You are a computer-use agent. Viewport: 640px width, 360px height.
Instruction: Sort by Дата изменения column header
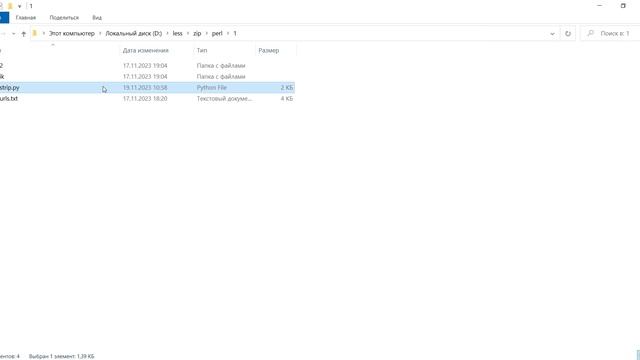(146, 51)
